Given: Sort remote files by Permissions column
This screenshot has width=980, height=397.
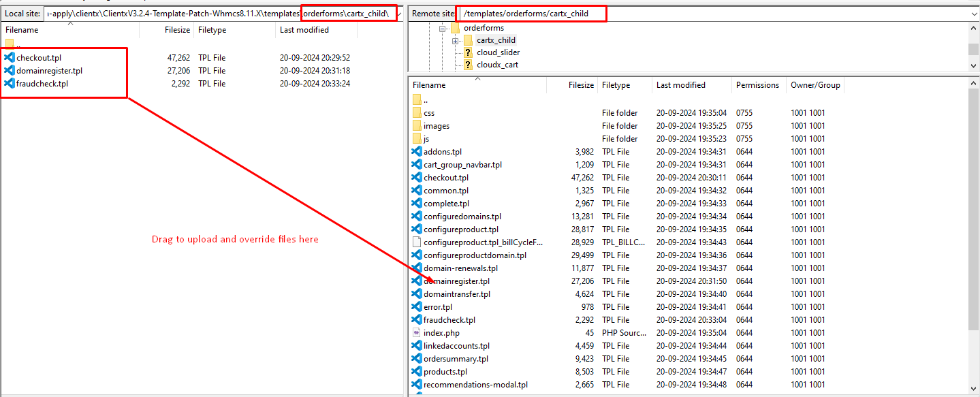Looking at the screenshot, I should pyautogui.click(x=757, y=85).
